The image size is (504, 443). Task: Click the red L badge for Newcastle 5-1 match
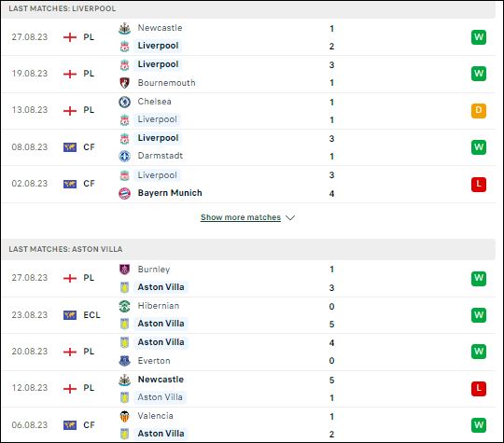click(x=479, y=388)
